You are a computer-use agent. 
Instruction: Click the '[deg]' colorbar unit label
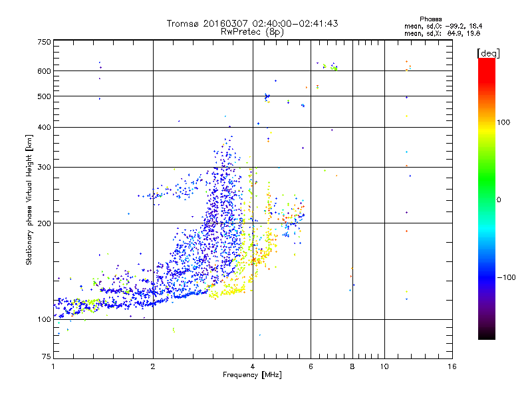point(488,53)
